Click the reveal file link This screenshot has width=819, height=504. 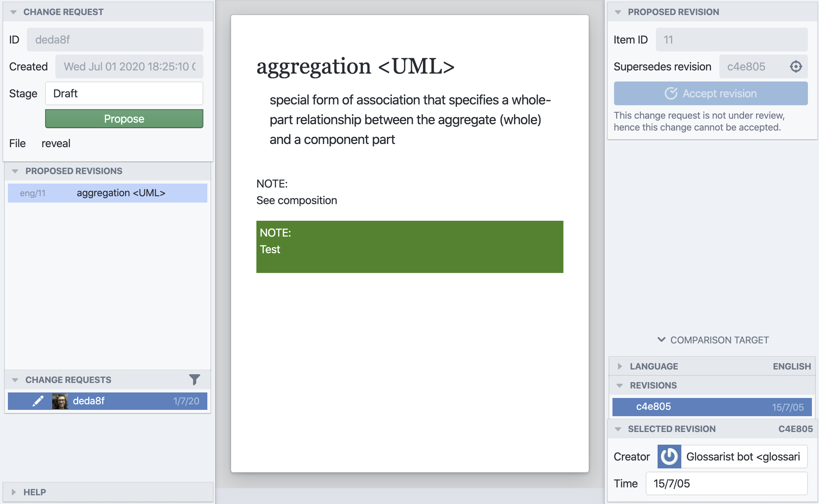(56, 143)
